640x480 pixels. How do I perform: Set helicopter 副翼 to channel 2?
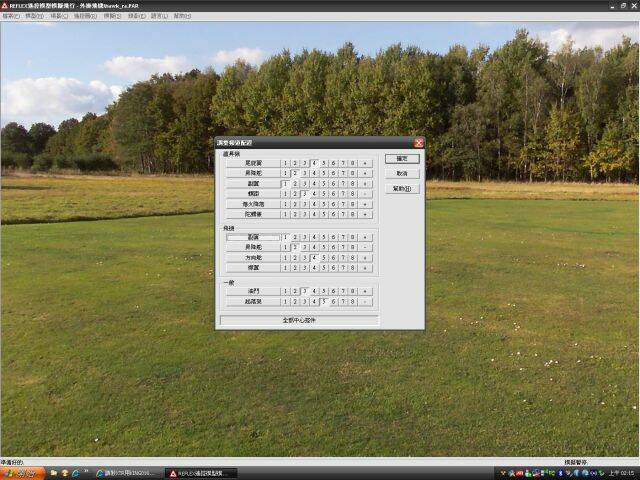[x=295, y=184]
